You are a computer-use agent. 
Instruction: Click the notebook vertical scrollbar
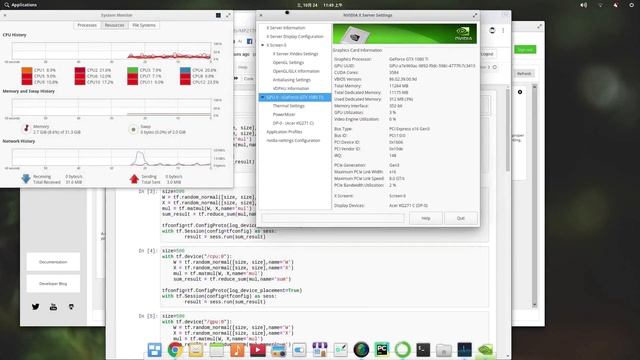(508, 129)
